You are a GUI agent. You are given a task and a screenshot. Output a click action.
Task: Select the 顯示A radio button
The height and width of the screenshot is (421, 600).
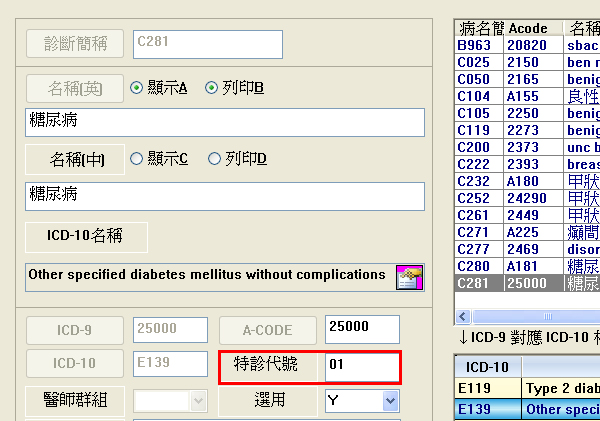[x=138, y=88]
